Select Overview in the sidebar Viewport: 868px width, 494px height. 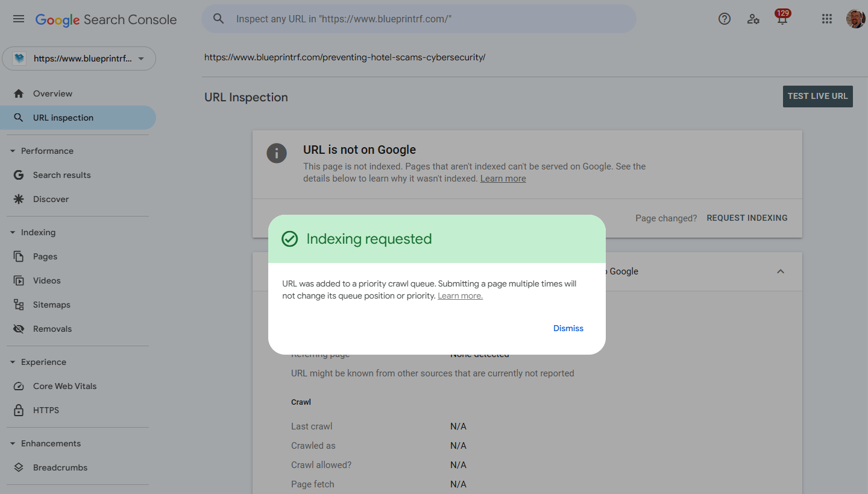[x=52, y=93]
